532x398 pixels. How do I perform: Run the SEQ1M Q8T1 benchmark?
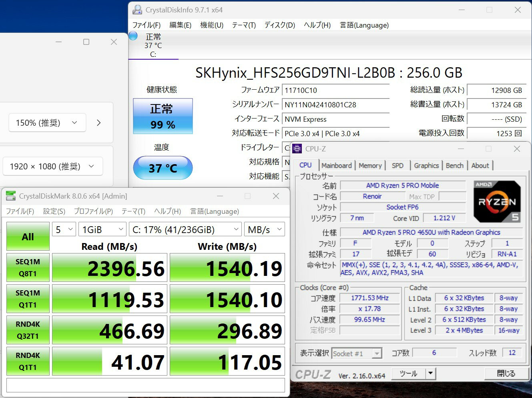(28, 267)
